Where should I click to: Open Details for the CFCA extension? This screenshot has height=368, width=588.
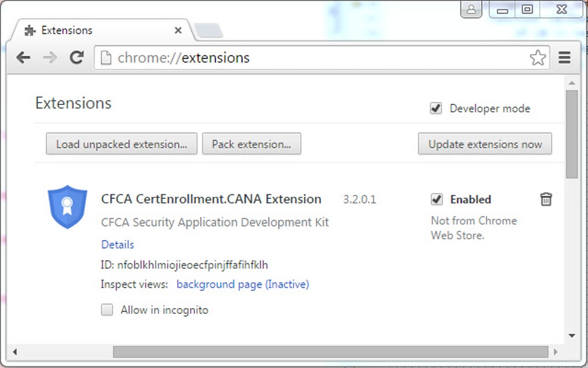click(117, 245)
